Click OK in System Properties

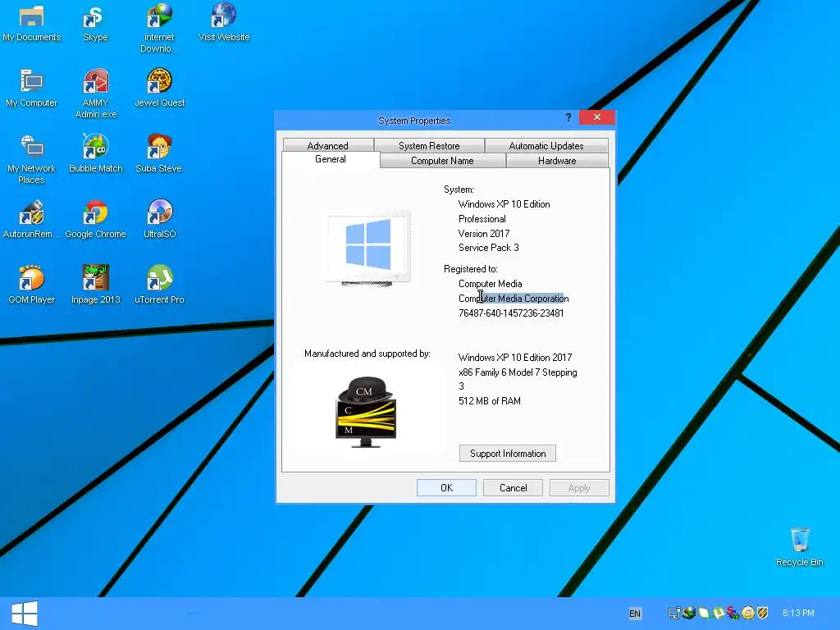[x=446, y=487]
